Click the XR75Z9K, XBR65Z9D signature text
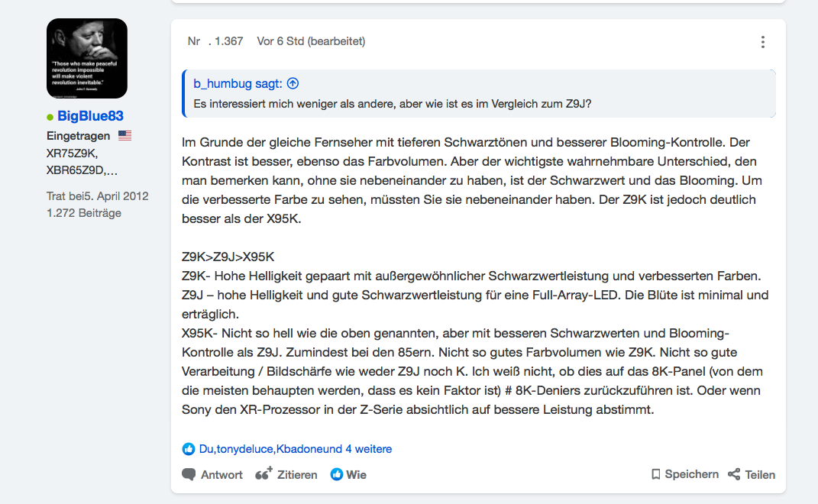The image size is (818, 504). click(82, 162)
